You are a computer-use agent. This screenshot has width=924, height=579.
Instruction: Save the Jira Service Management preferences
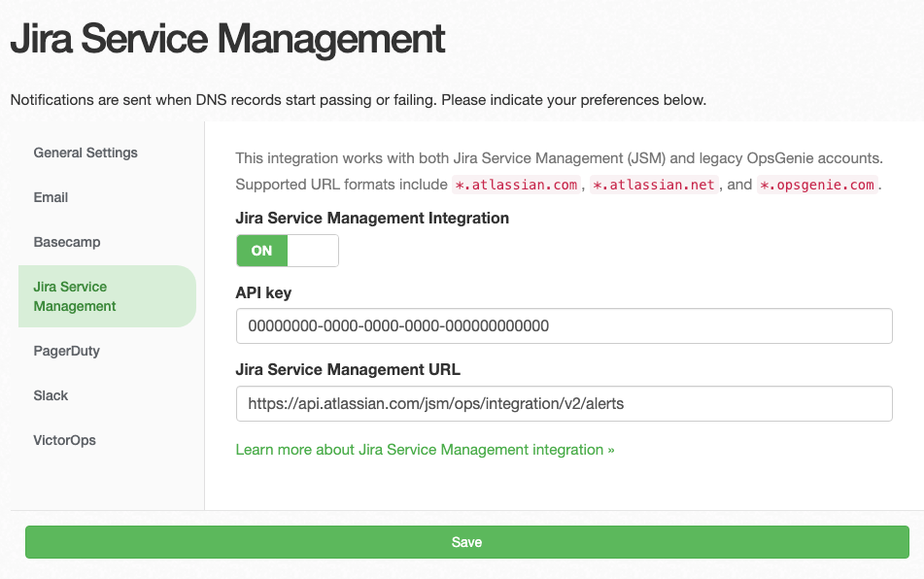466,544
